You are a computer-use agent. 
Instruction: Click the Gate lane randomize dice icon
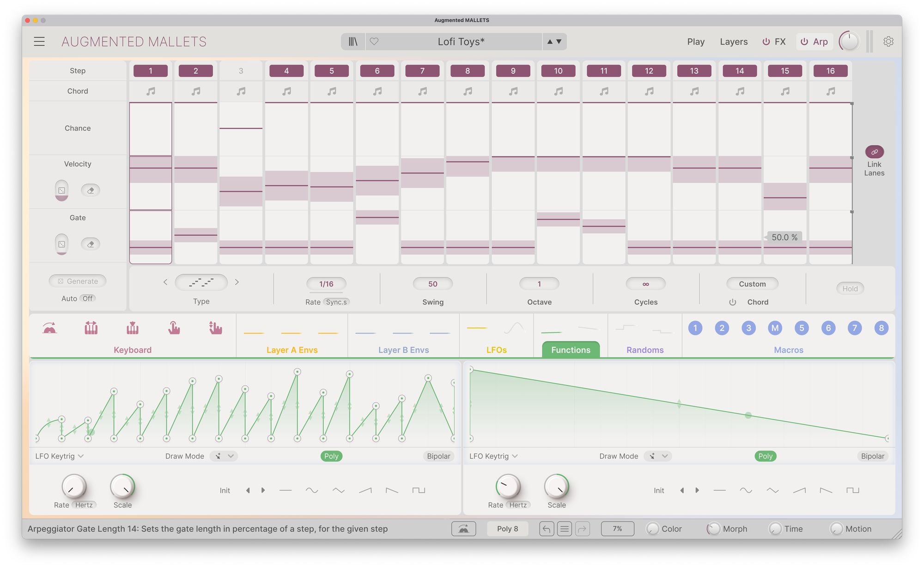click(x=61, y=244)
